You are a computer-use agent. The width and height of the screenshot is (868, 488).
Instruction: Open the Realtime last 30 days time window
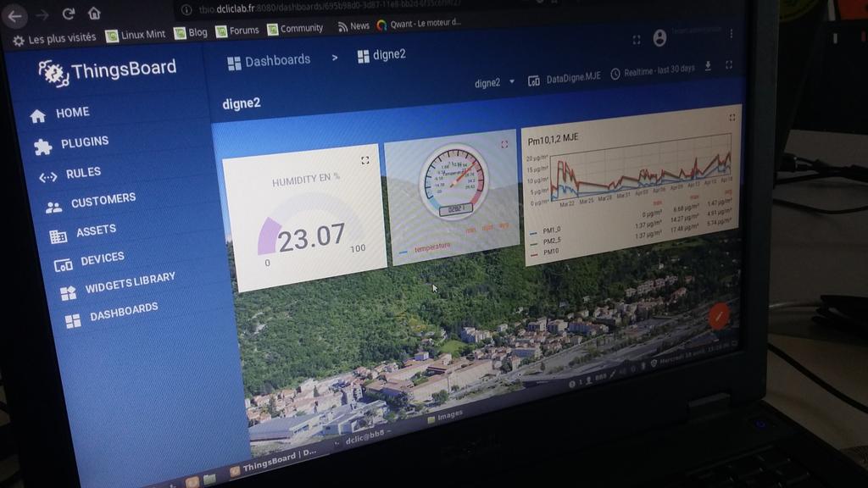(653, 71)
